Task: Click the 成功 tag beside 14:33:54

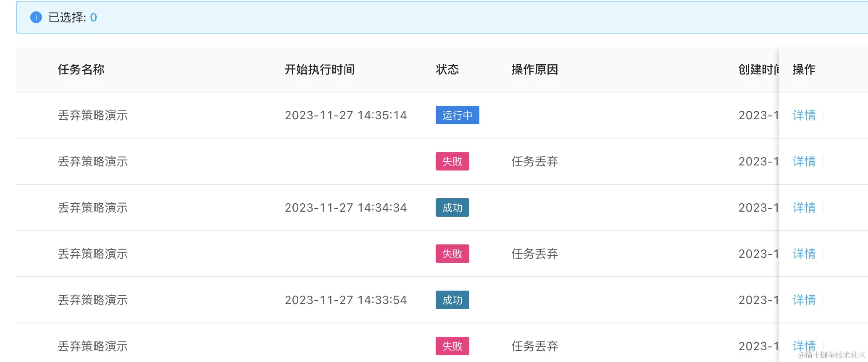Action: (x=452, y=300)
